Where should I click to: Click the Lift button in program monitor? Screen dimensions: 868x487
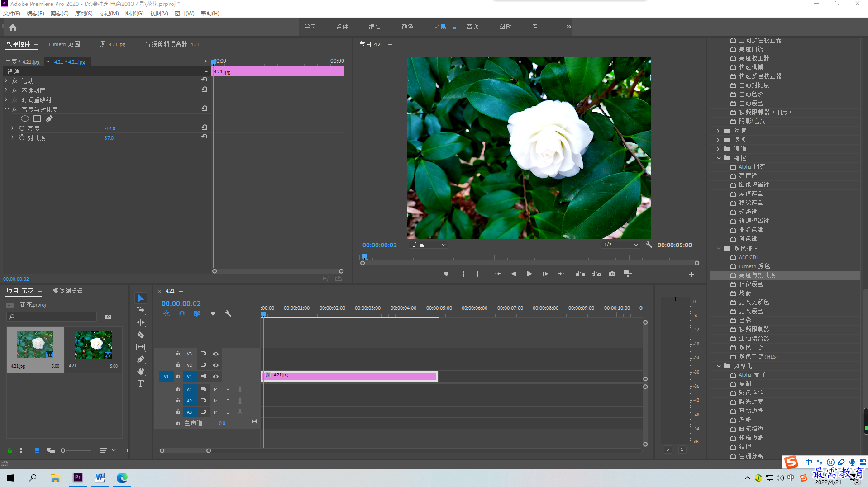(580, 274)
